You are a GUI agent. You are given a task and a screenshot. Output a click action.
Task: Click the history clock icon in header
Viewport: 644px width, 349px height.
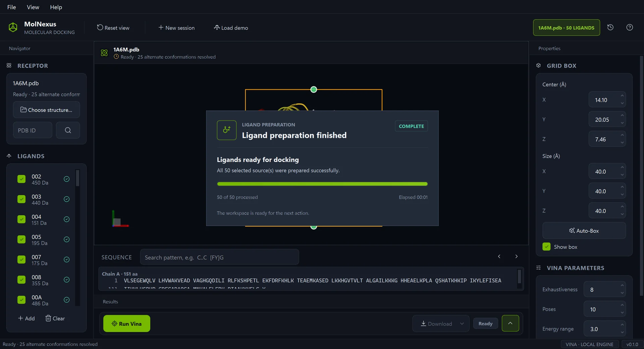coord(610,28)
